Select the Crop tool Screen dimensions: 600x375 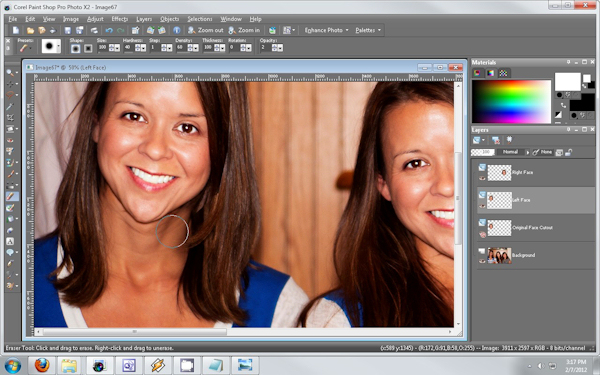[10, 117]
